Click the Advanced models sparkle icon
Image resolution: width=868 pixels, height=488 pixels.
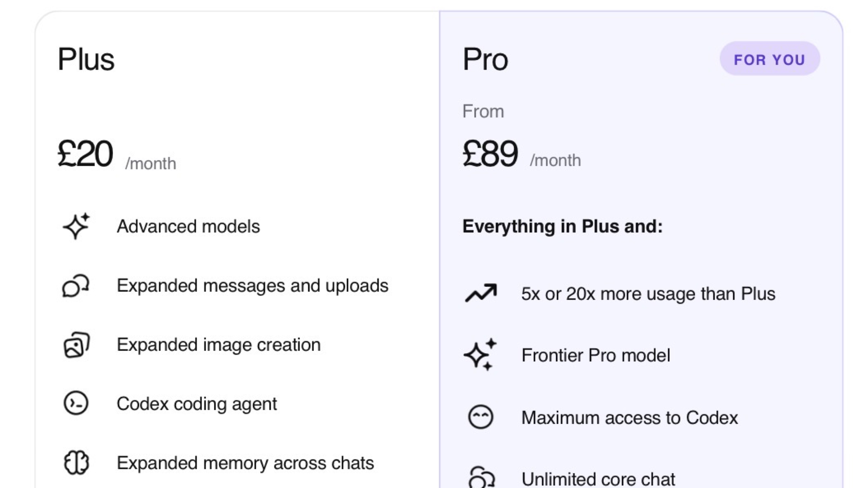click(x=76, y=226)
